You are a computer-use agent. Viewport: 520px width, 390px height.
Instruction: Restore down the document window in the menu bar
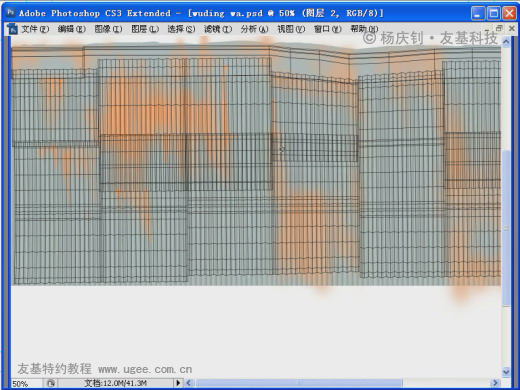(x=499, y=29)
